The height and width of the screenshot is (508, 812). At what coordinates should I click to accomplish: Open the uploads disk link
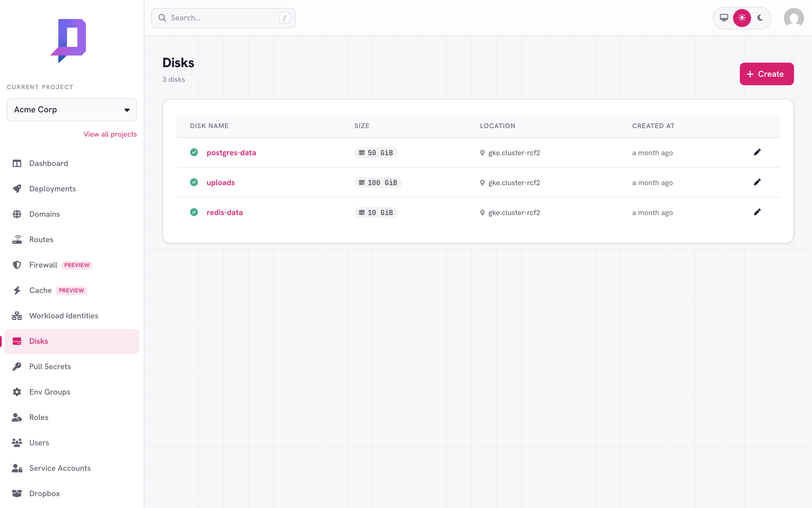(220, 183)
